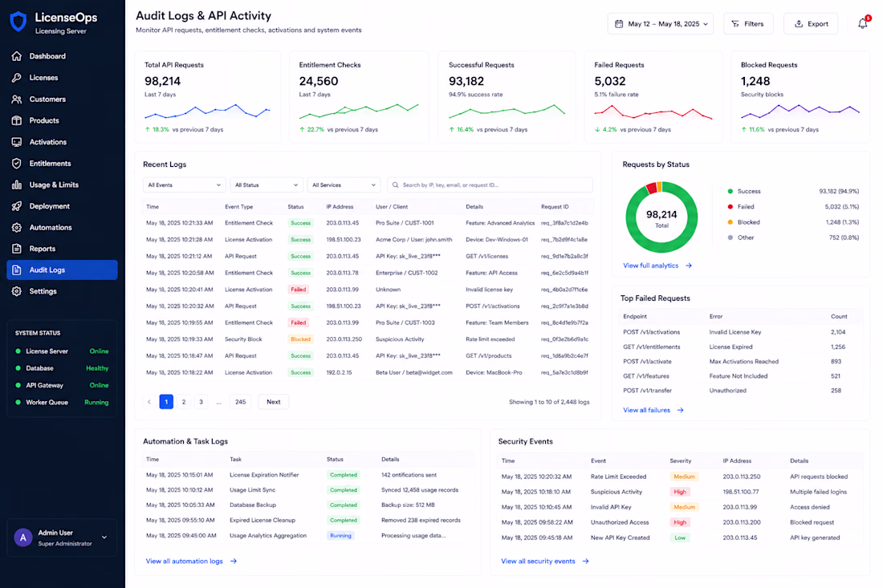Click the Export button
883x588 pixels.
click(x=811, y=23)
